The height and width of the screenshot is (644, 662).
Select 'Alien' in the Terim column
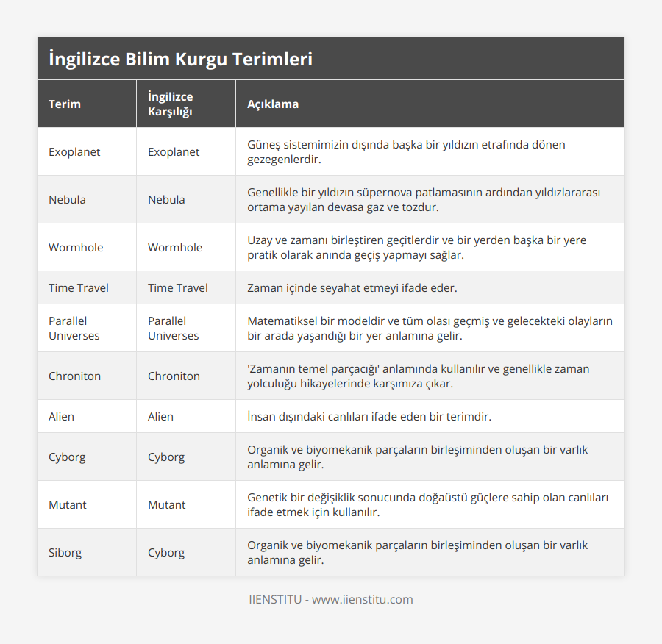[x=61, y=416]
